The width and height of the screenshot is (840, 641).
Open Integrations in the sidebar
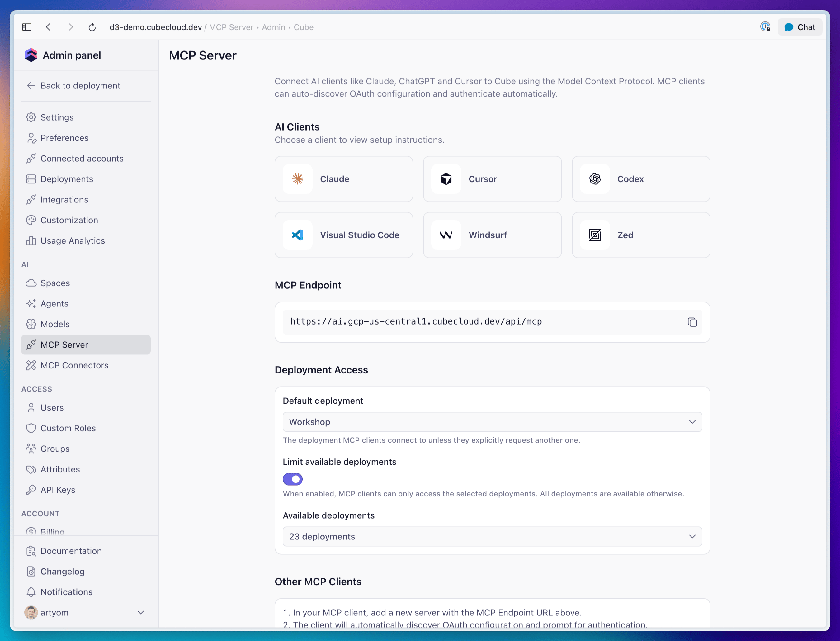pos(86,200)
